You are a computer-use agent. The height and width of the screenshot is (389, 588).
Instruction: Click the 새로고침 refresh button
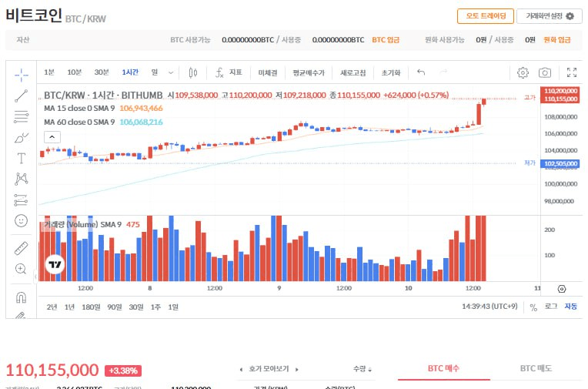click(352, 73)
